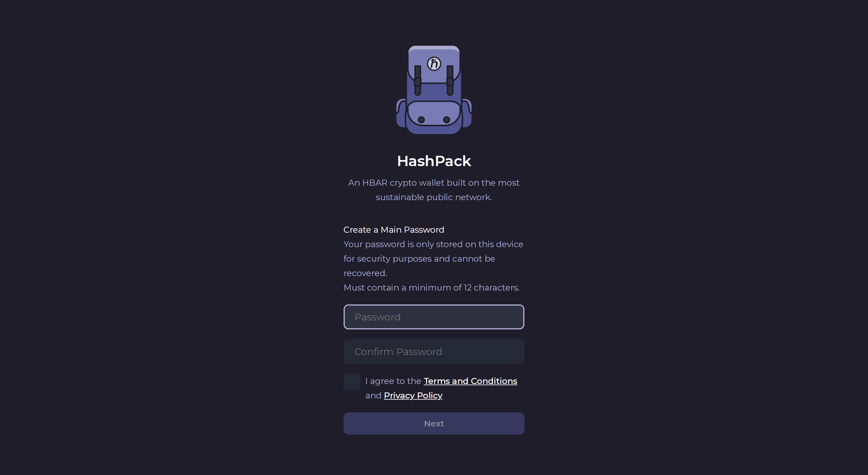Click the minimum 12 characters requirement text
The width and height of the screenshot is (868, 475).
[431, 288]
